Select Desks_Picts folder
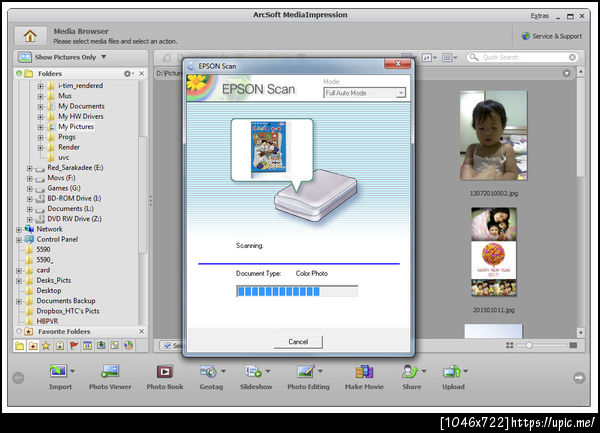 click(54, 280)
